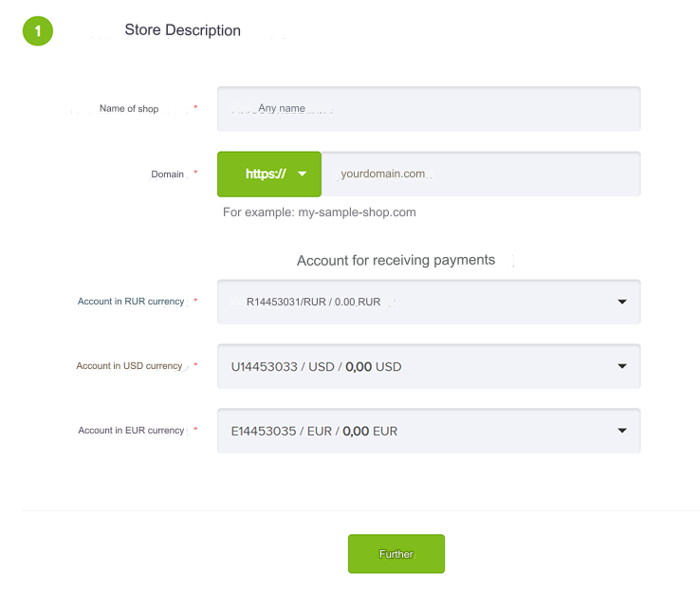
Task: Click the Account in USD currency label
Action: click(129, 366)
